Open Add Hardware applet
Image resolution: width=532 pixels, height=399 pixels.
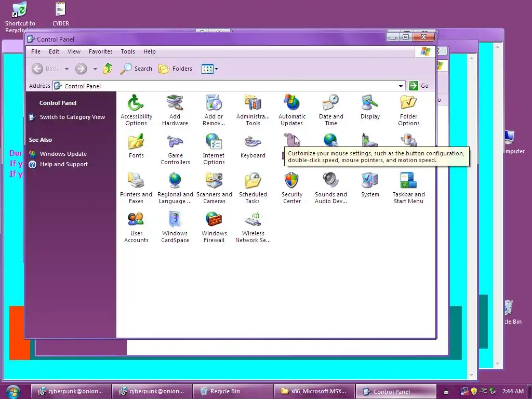tap(175, 110)
